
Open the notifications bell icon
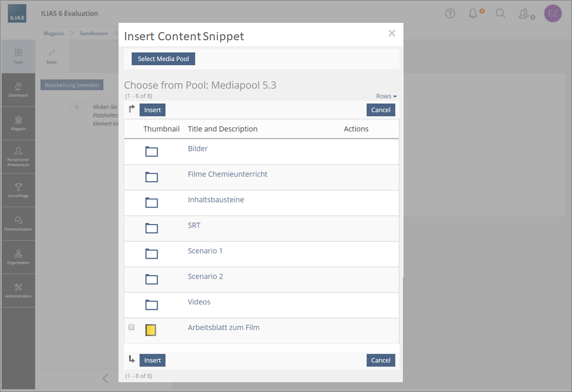pos(474,14)
